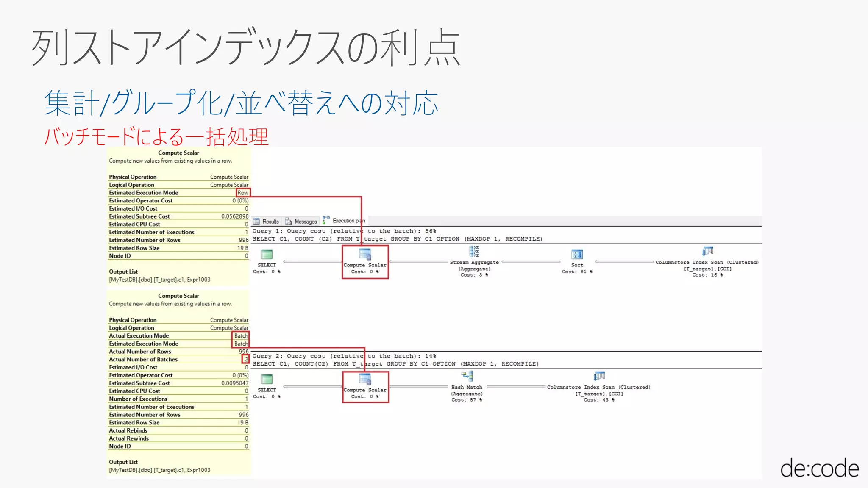Image resolution: width=868 pixels, height=488 pixels.
Task: Click the SELECT operator icon in Query 2
Action: (x=267, y=379)
